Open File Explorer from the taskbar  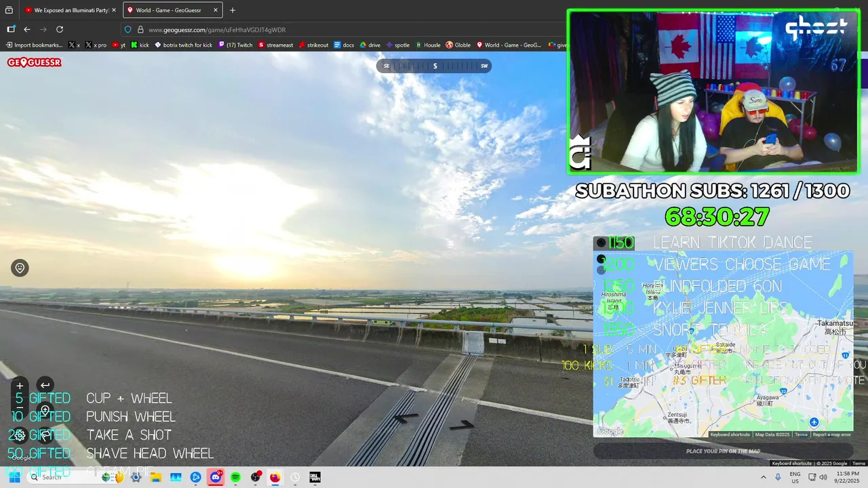[x=156, y=477]
